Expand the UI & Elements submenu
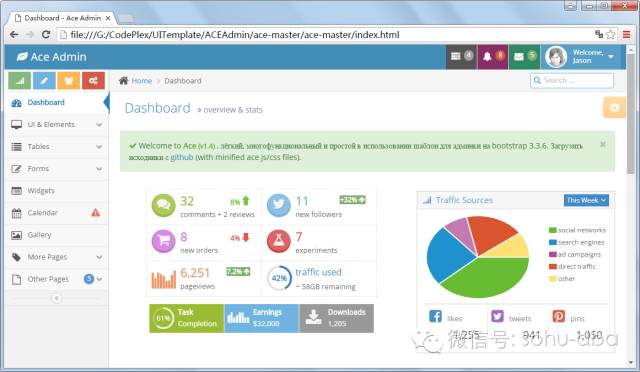Screen dimensions: 640x372 (57, 125)
